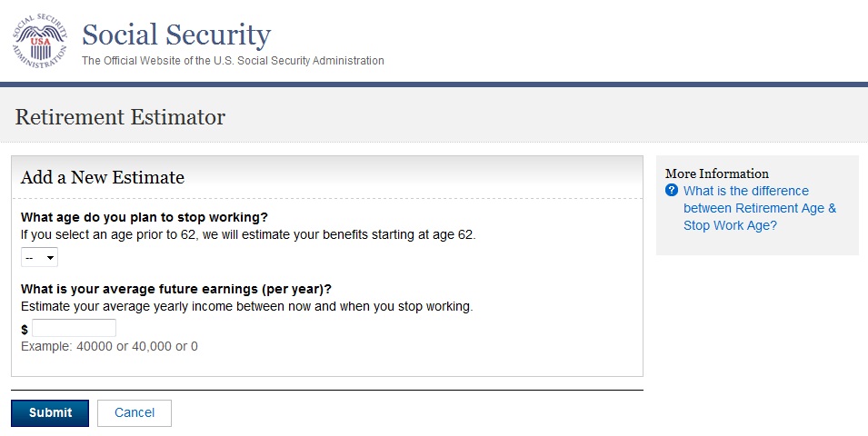Screen dimensions: 868x436
Task: Click the average future earnings question label
Action: [175, 290]
